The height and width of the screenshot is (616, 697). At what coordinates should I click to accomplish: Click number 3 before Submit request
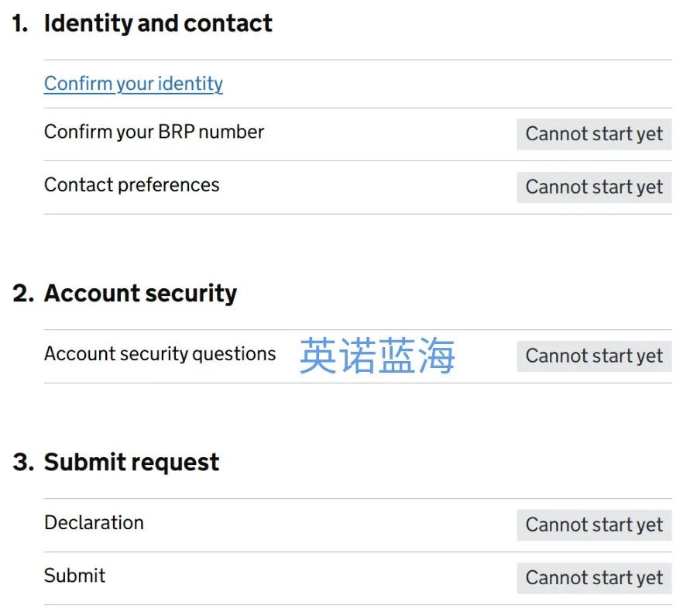22,463
